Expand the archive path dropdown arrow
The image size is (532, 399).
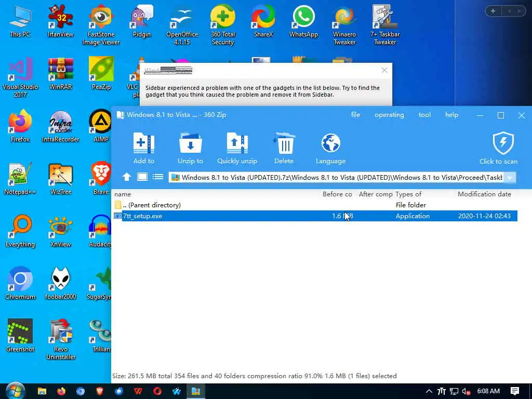(x=510, y=178)
